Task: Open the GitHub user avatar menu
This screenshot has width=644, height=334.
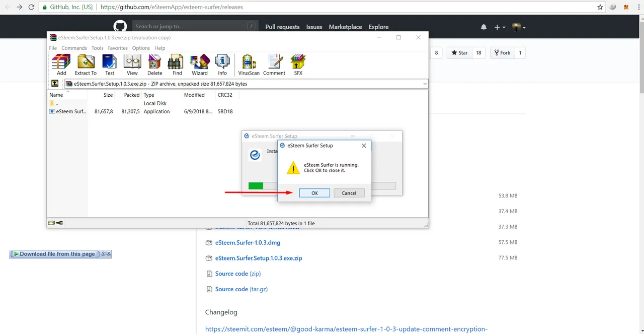Action: tap(519, 27)
